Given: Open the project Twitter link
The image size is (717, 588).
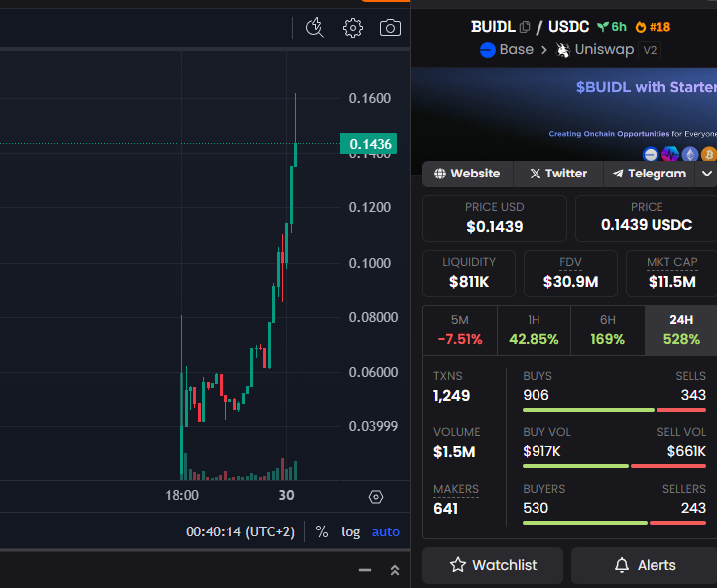Looking at the screenshot, I should click(558, 174).
